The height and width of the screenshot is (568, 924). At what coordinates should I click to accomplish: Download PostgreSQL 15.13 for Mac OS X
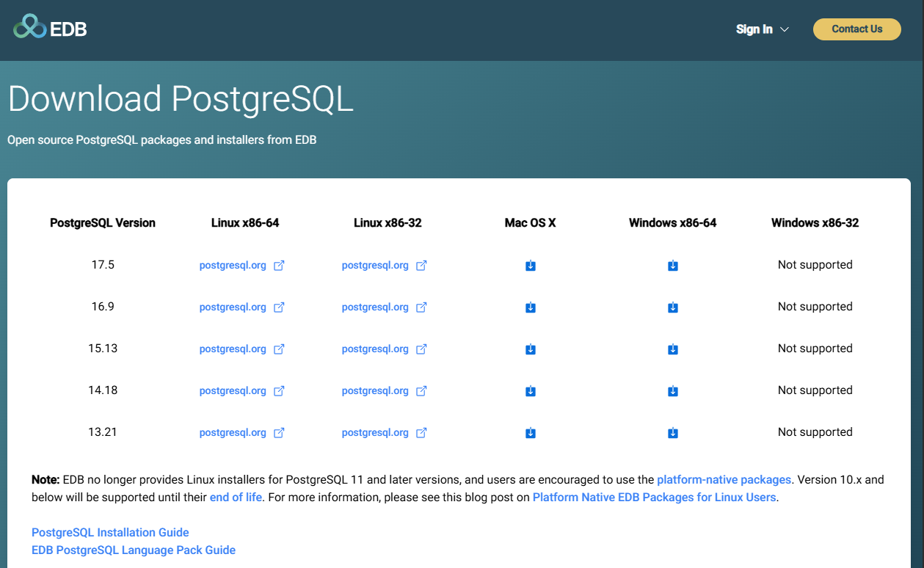(531, 349)
